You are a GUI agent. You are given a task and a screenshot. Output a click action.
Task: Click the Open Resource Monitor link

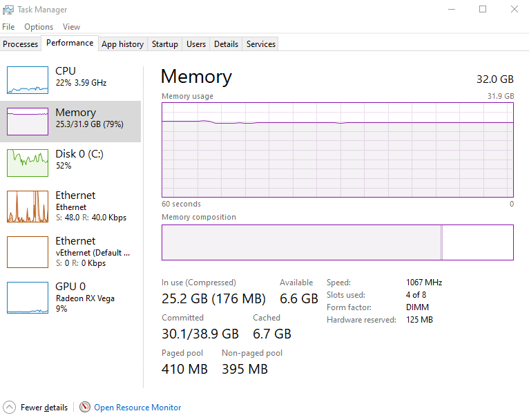coord(137,408)
